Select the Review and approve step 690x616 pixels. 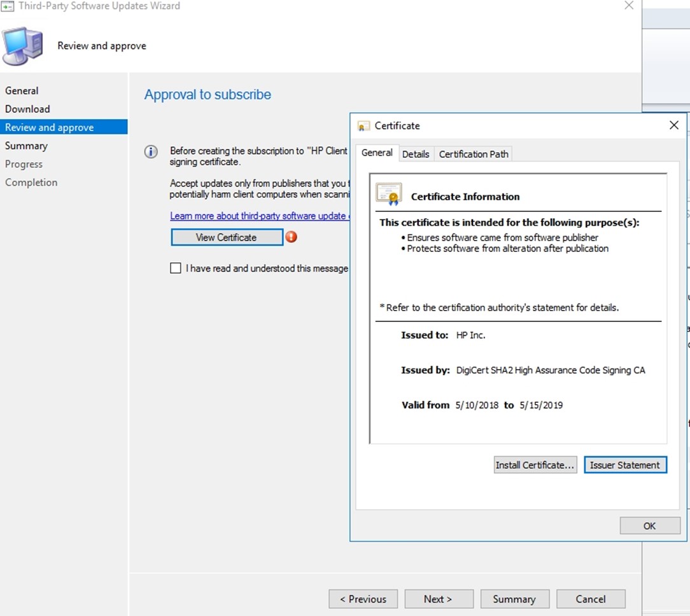64,127
